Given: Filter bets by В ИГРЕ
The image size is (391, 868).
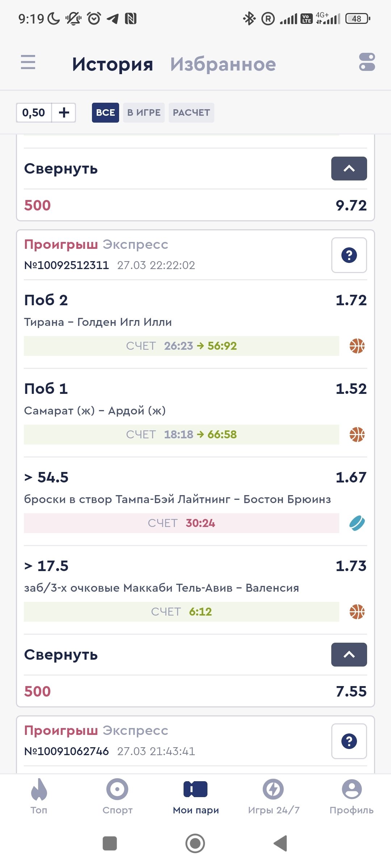Looking at the screenshot, I should point(144,112).
